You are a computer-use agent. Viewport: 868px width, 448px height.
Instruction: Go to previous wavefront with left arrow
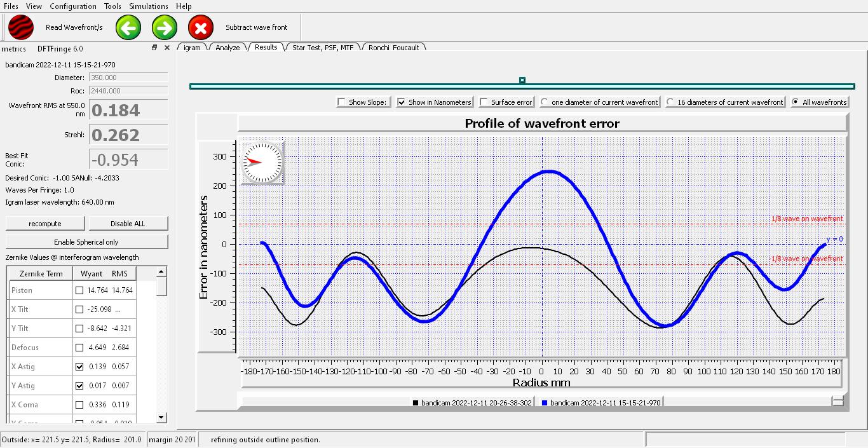click(128, 27)
